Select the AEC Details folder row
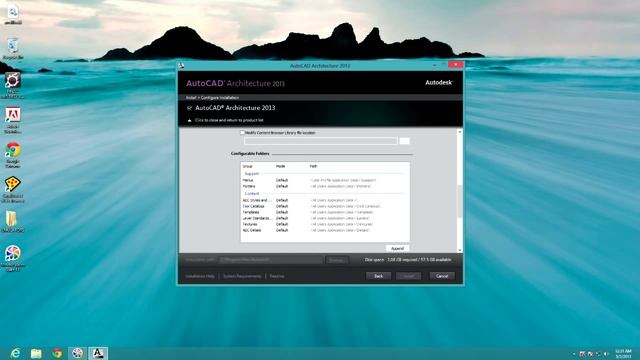The image size is (640, 360). click(325, 230)
